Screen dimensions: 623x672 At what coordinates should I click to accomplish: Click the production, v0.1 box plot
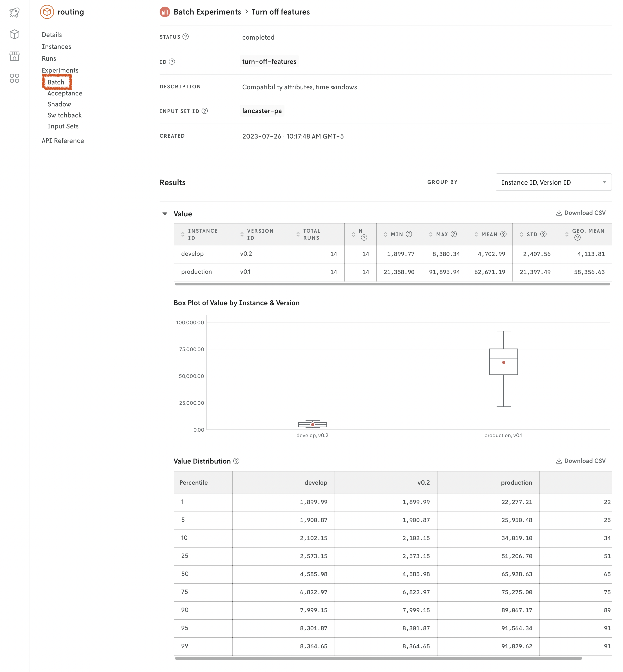pyautogui.click(x=503, y=369)
